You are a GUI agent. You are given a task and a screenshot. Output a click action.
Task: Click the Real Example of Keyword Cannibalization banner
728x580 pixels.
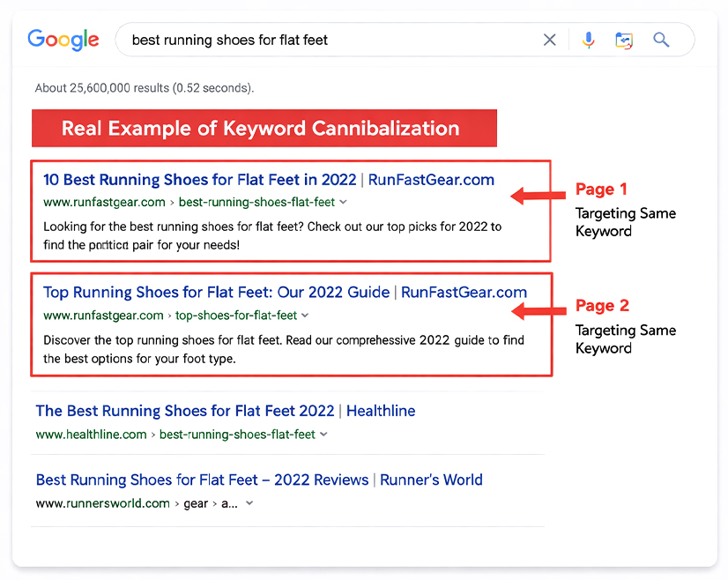point(264,127)
